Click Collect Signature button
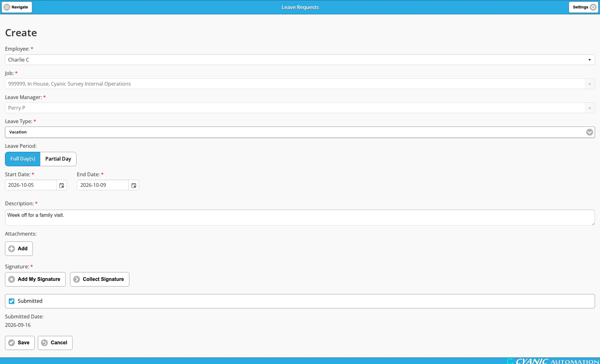Screen dimensions: 600x364 click(x=100, y=279)
